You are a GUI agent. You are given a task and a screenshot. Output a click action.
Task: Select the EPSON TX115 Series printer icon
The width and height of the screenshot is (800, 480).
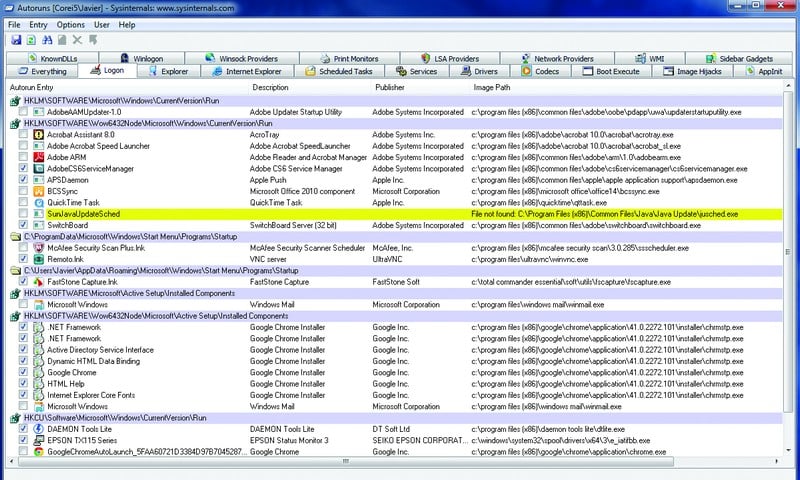[x=38, y=440]
